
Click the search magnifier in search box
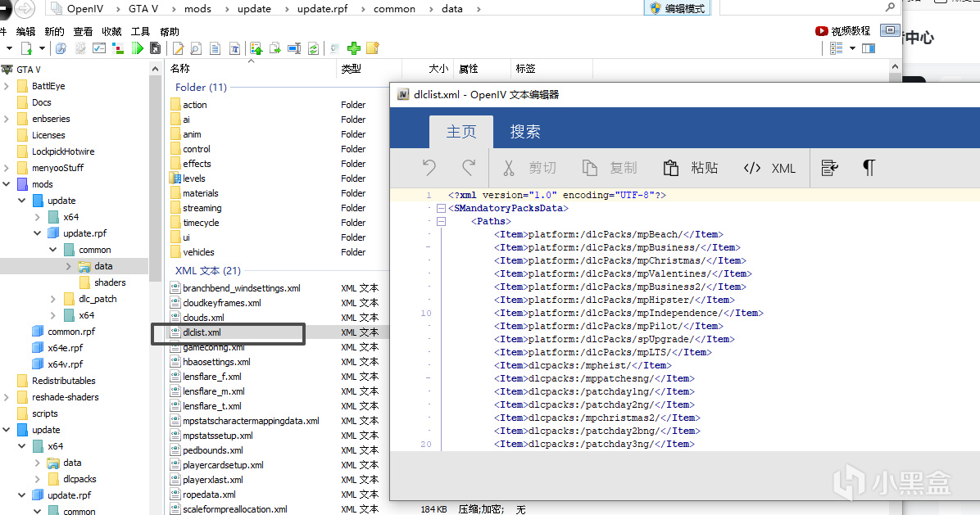pyautogui.click(x=890, y=7)
